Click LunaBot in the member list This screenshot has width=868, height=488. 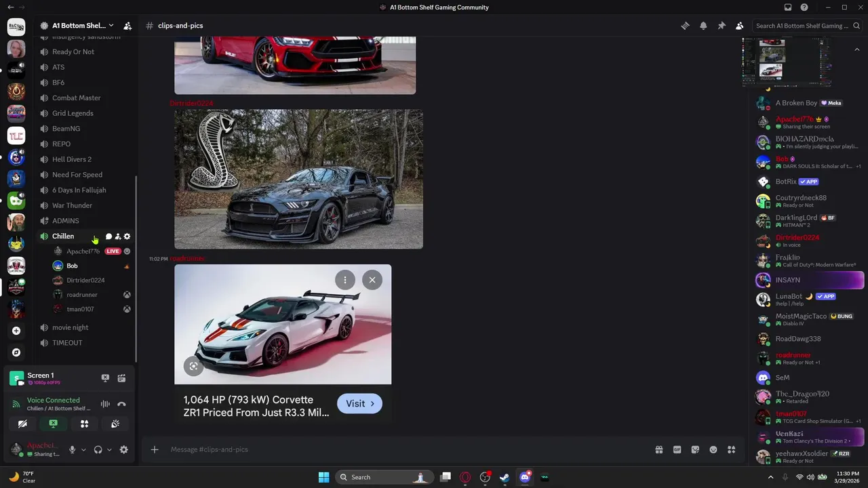(810, 300)
